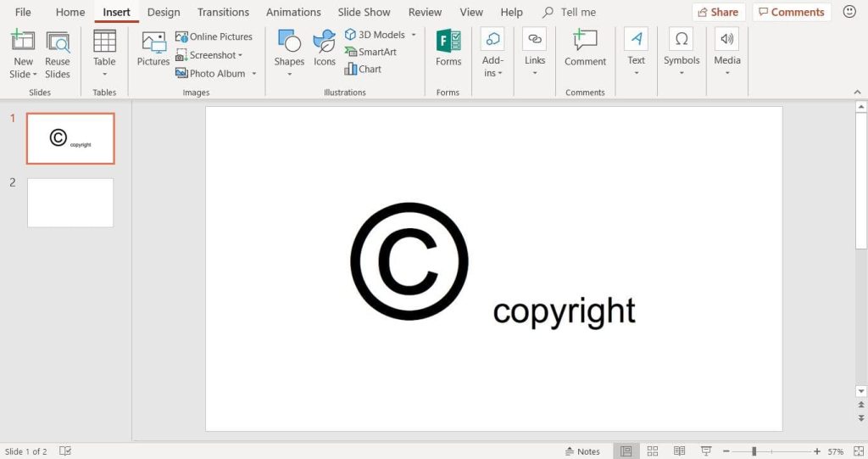Insert Pictures from device
This screenshot has width=868, height=459.
(x=153, y=48)
